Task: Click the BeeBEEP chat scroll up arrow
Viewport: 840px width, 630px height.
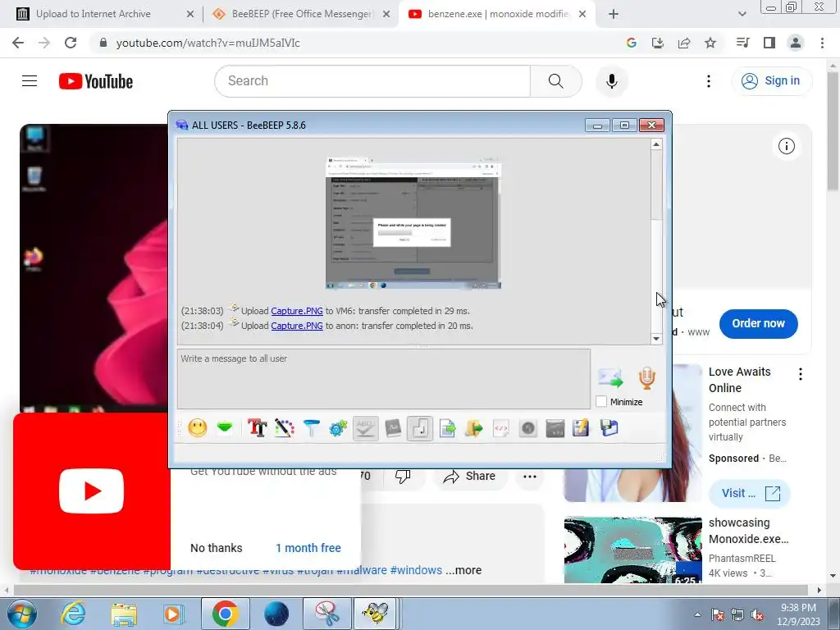Action: click(x=656, y=144)
